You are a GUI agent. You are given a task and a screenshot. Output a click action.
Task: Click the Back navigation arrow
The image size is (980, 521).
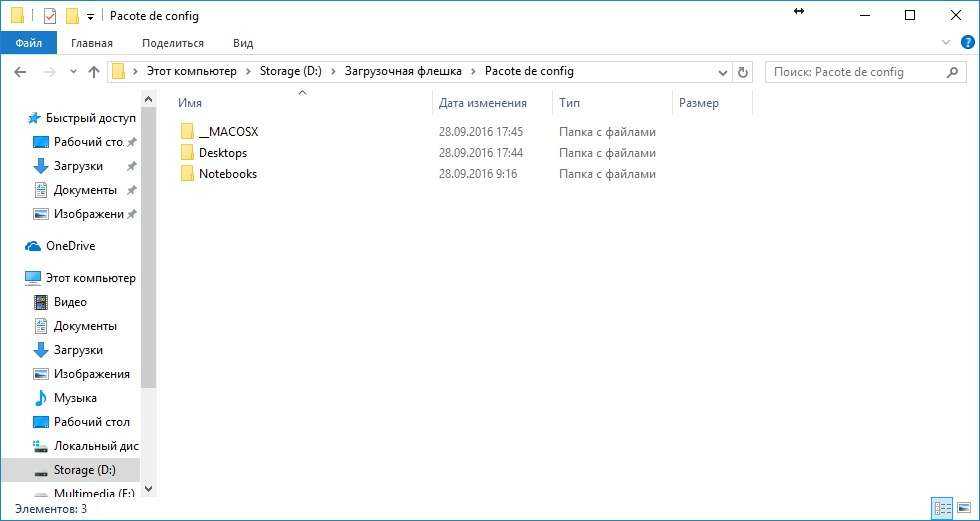20,72
